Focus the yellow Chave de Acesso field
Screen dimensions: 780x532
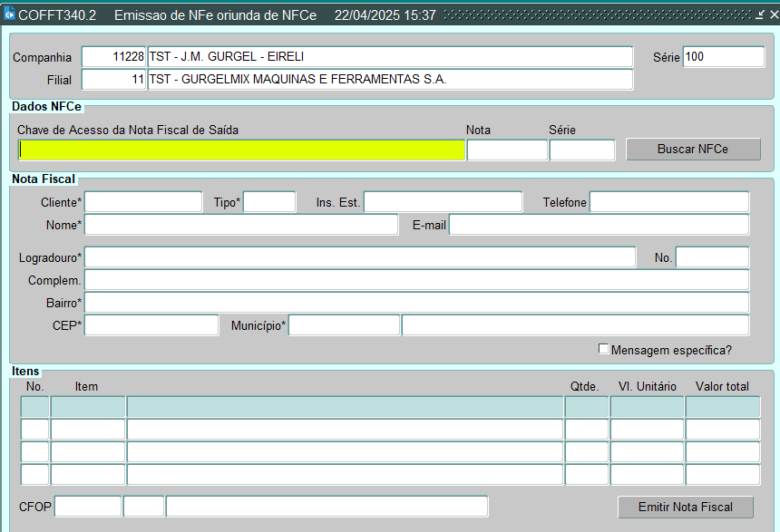tap(241, 150)
